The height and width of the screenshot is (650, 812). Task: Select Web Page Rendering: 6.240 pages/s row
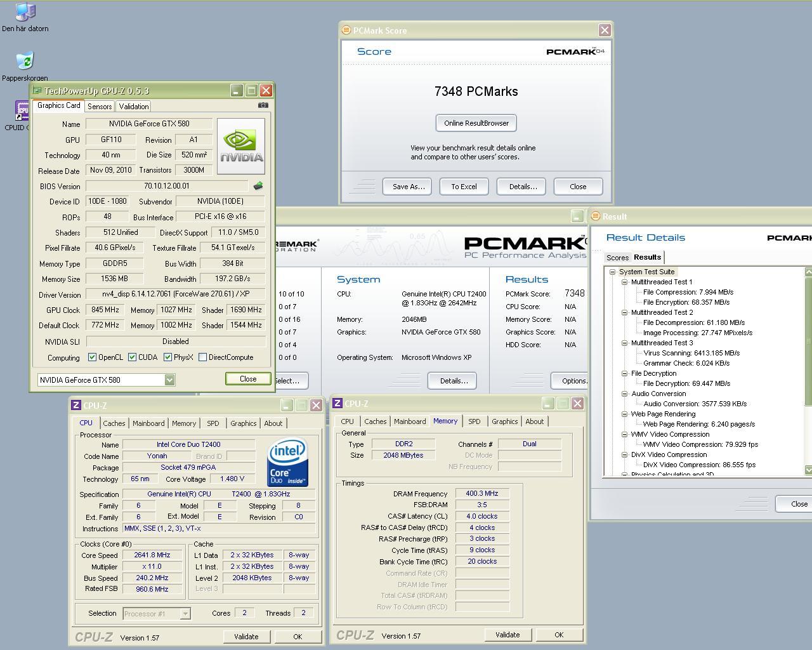point(698,424)
